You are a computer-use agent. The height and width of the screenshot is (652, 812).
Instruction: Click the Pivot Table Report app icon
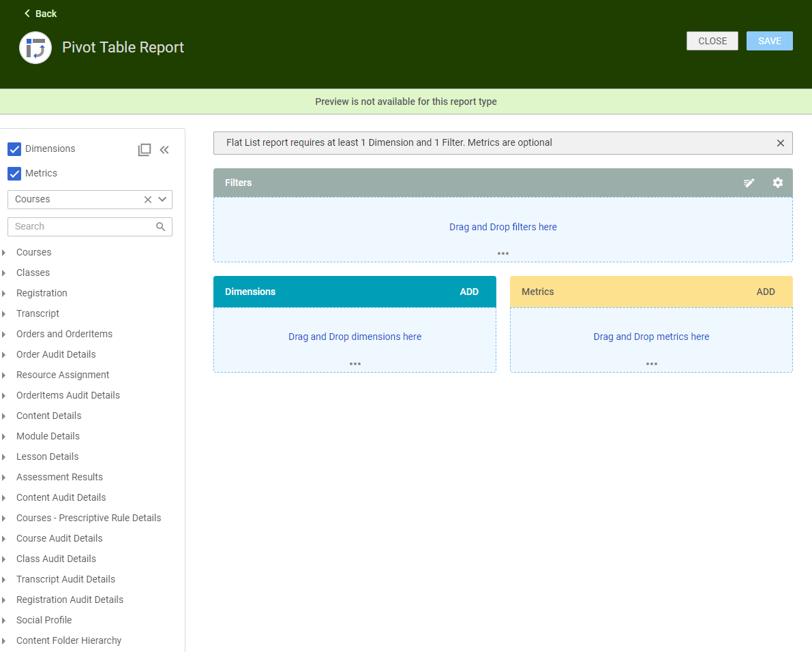[x=35, y=48]
